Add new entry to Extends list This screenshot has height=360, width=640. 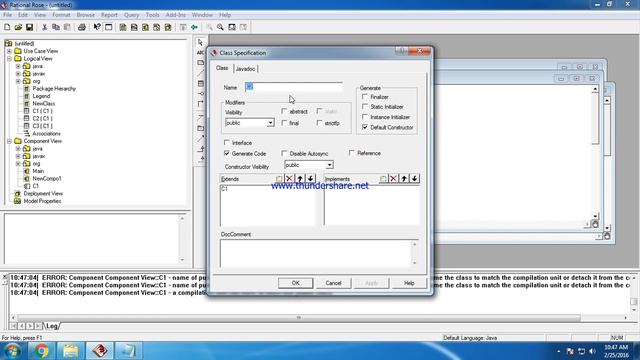pos(279,179)
